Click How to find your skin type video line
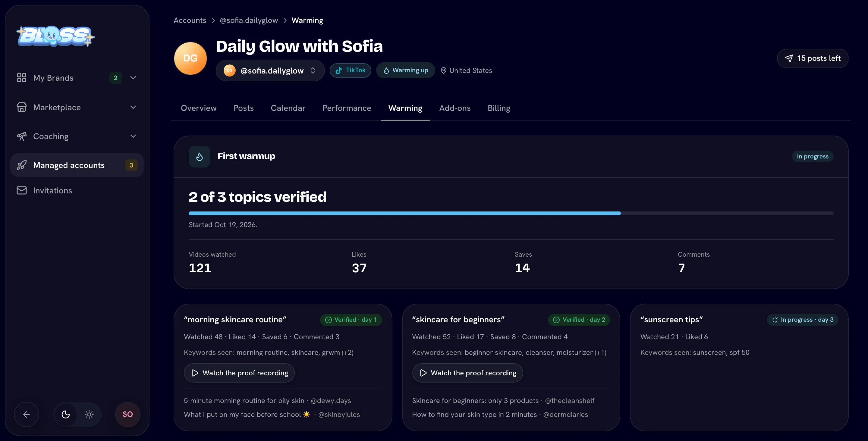This screenshot has width=868, height=441. (x=500, y=414)
